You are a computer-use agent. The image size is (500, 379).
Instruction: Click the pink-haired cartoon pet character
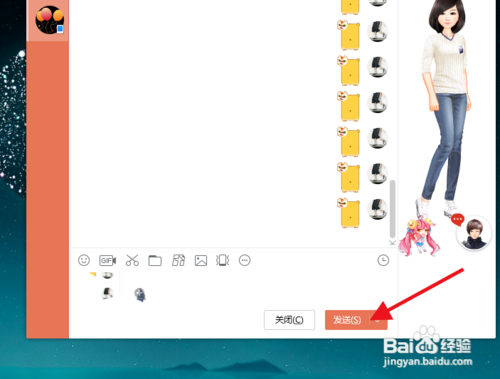[419, 237]
